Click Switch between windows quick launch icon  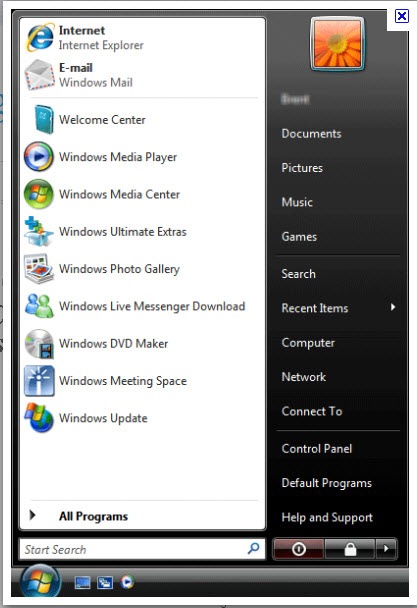point(105,582)
